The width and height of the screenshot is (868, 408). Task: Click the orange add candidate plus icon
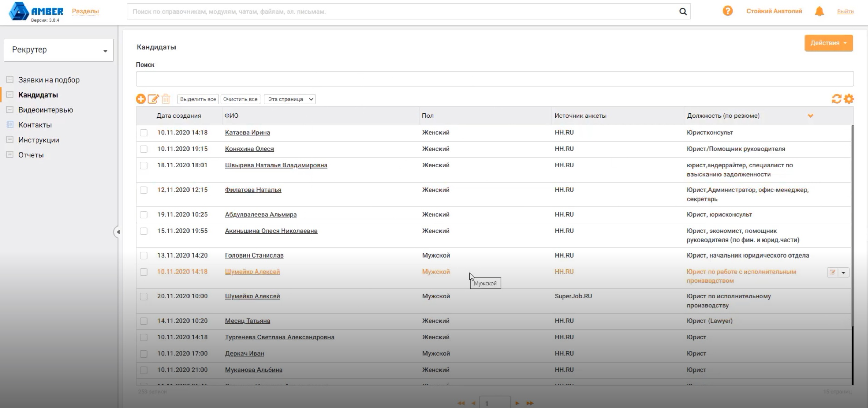coord(140,99)
